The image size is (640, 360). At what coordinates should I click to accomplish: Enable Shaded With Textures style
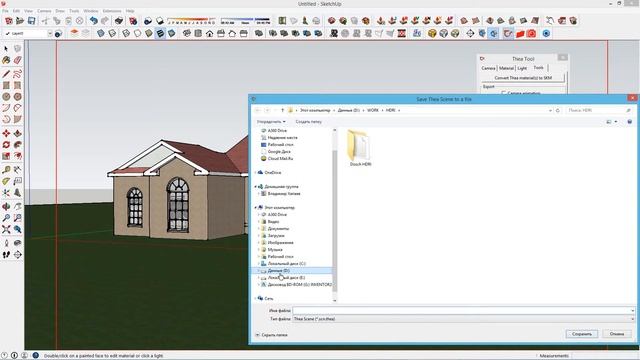[x=160, y=33]
